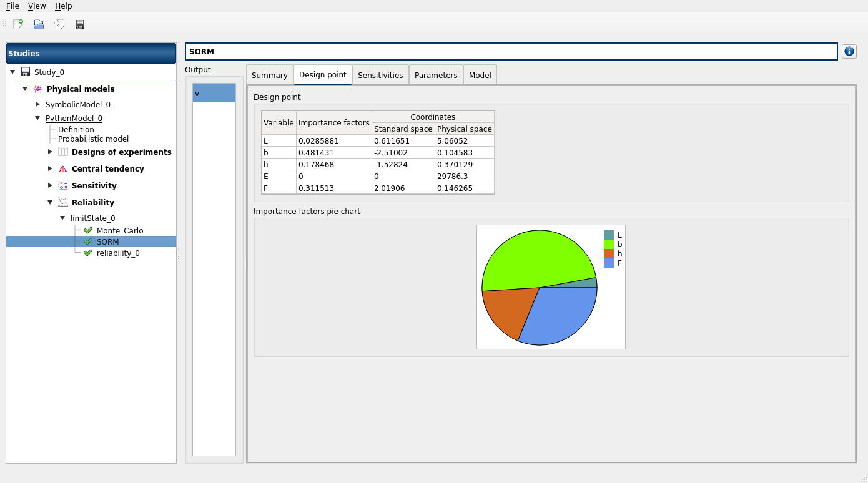Create a new study via toolbar icon
The image size is (868, 483).
[18, 24]
